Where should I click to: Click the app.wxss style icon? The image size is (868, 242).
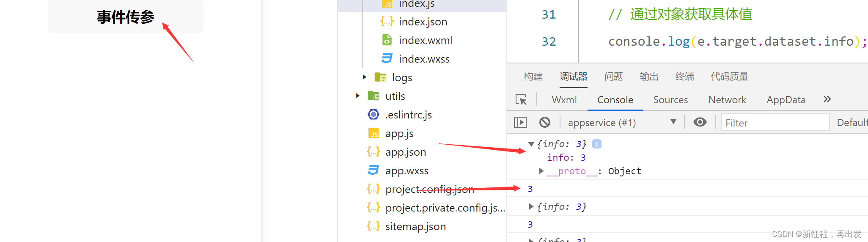[374, 170]
